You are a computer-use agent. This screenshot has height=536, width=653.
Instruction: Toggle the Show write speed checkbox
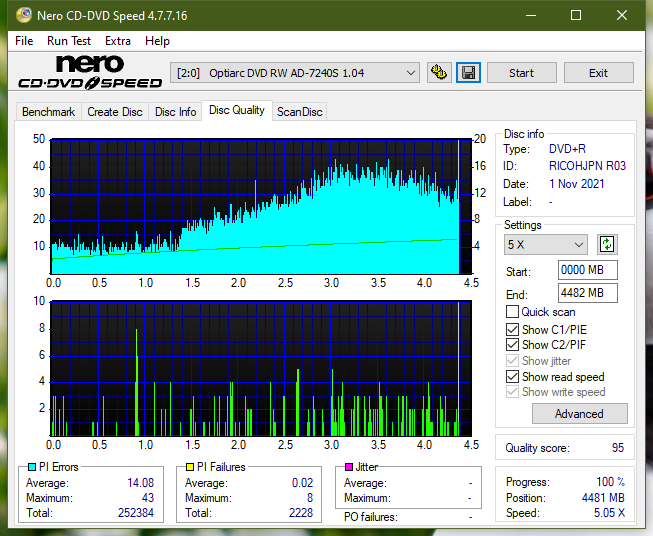tap(512, 392)
